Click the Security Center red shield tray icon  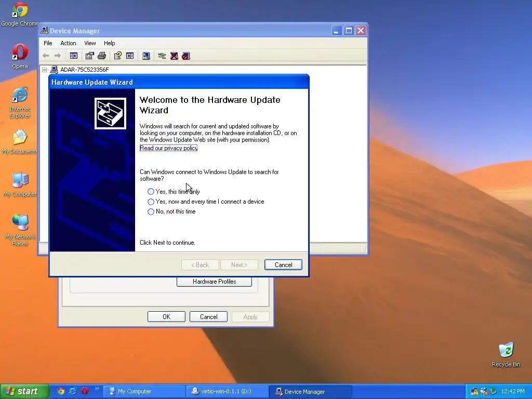(484, 392)
